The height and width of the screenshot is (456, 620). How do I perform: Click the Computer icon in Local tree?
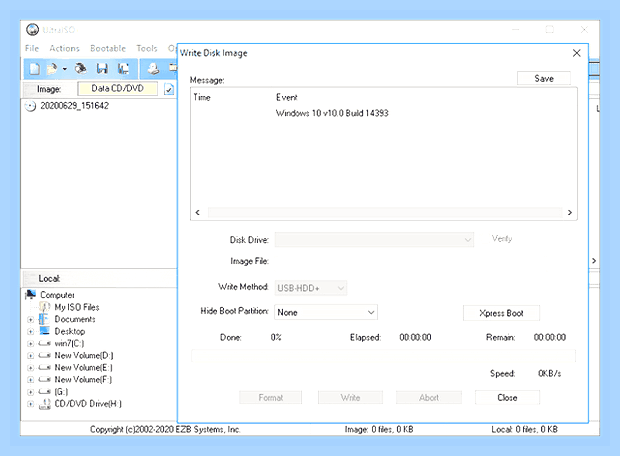pos(31,295)
